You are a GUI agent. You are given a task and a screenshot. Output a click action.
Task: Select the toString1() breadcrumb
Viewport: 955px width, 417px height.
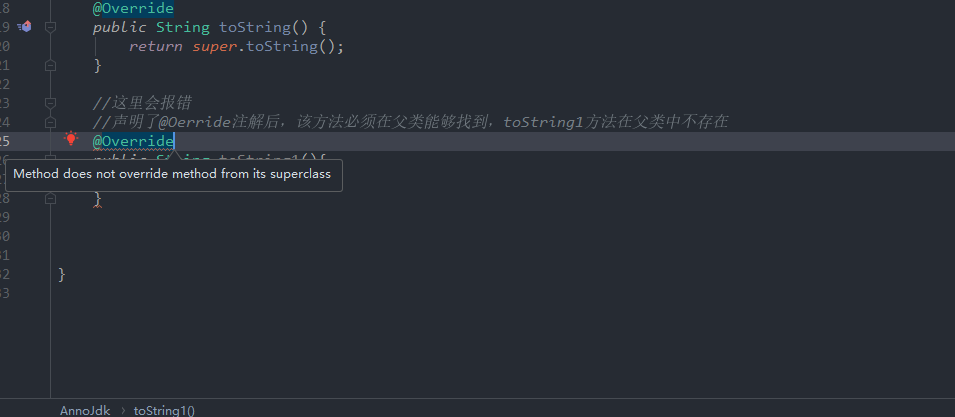click(164, 410)
